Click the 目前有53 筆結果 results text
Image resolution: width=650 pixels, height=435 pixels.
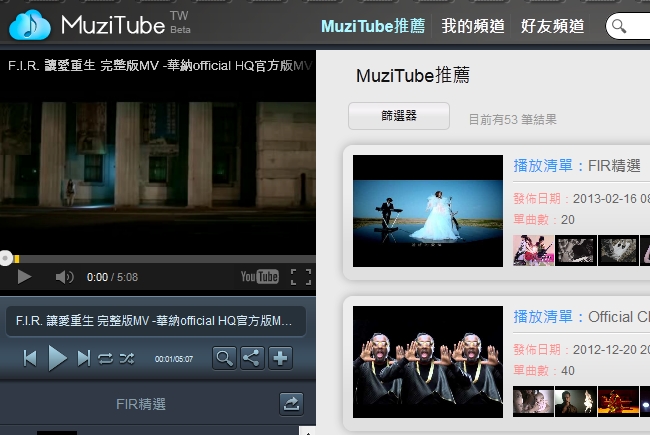[512, 120]
